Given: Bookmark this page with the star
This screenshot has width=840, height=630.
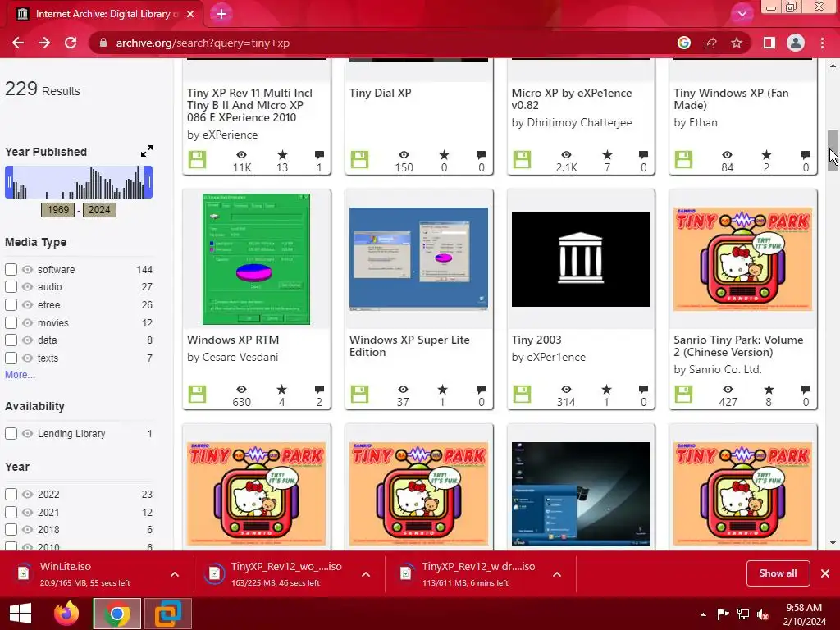Looking at the screenshot, I should [737, 43].
